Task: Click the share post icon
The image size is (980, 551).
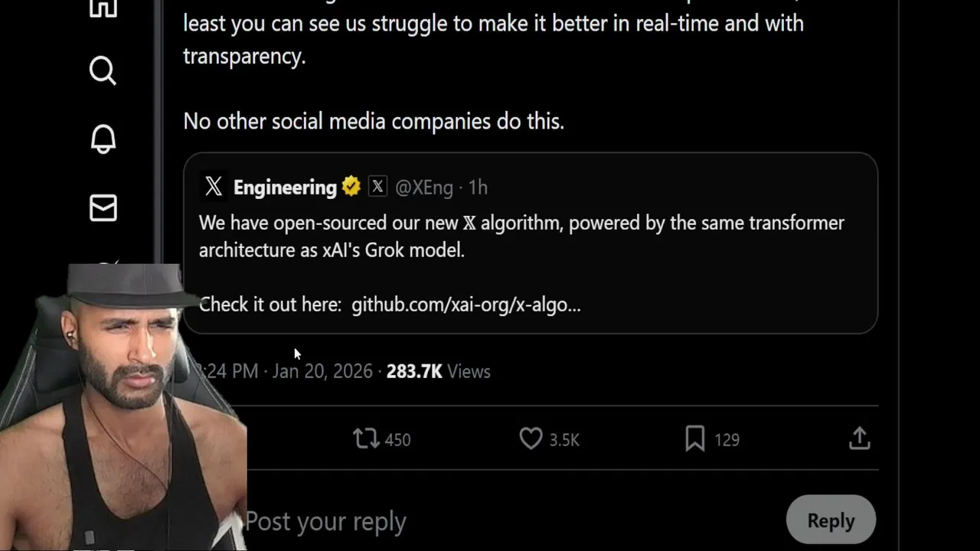Action: pyautogui.click(x=859, y=439)
